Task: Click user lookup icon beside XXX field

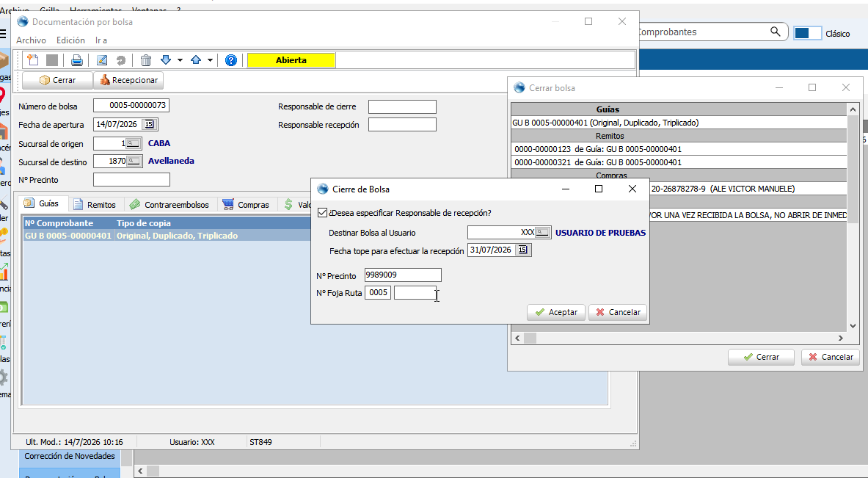Action: [x=542, y=233]
